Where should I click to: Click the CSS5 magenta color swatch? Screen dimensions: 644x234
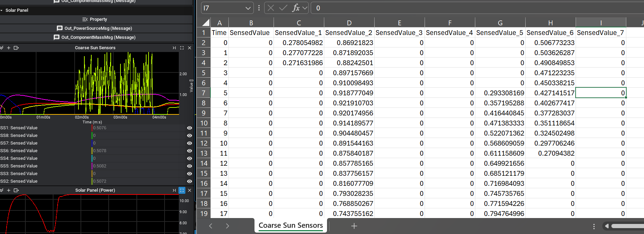coord(92,166)
